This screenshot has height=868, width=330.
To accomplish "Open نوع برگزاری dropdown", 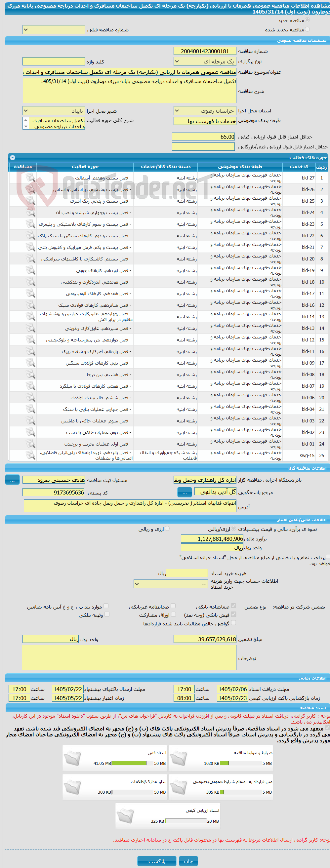I will click(205, 62).
